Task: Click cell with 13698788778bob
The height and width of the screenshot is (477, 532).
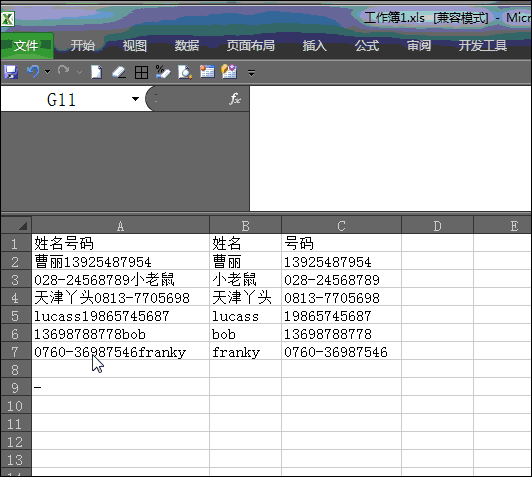Action: click(120, 333)
